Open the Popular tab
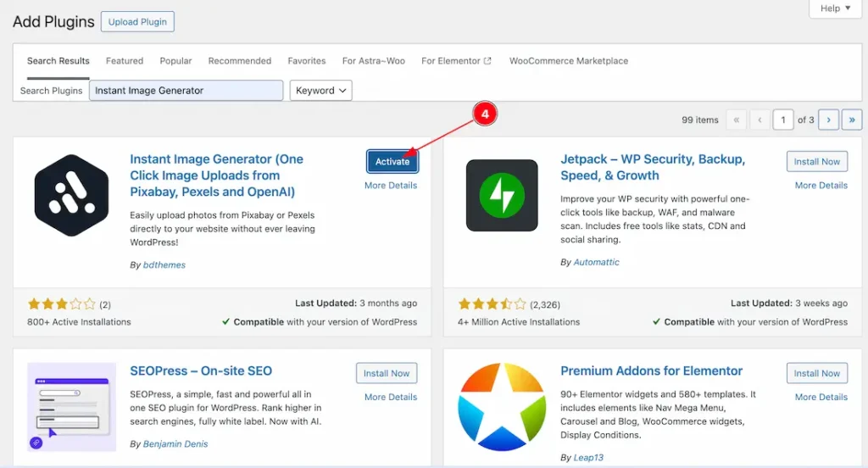Image resolution: width=868 pixels, height=468 pixels. click(x=175, y=61)
